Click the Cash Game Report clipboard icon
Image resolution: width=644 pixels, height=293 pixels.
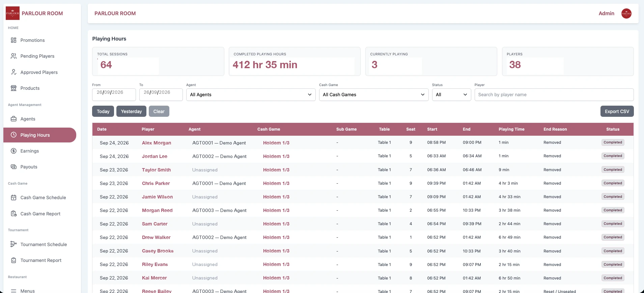(x=13, y=214)
